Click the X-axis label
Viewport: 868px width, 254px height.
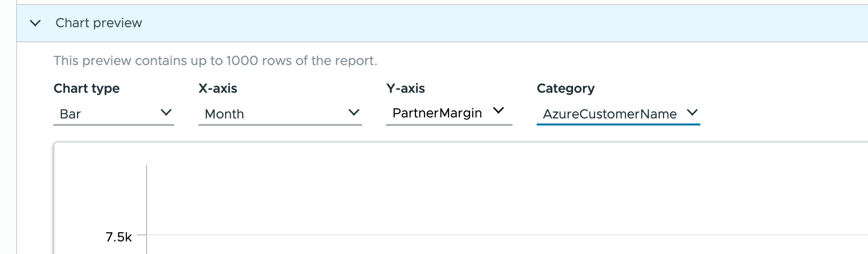click(x=218, y=88)
